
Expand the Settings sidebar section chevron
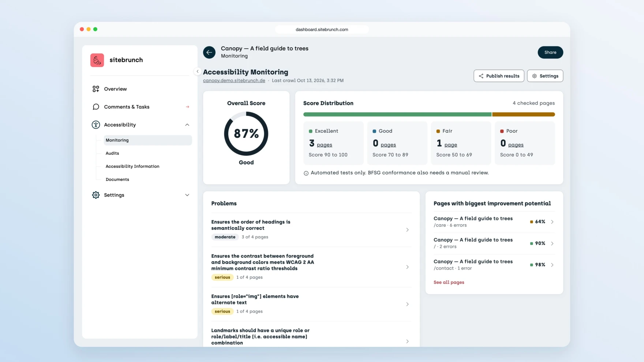pyautogui.click(x=187, y=195)
